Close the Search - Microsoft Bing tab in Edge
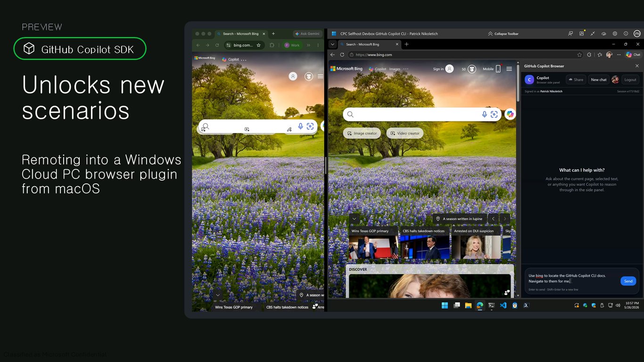 click(x=396, y=44)
